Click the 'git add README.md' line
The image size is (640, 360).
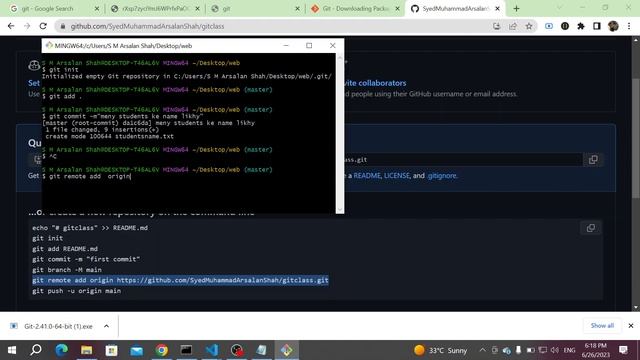65,249
